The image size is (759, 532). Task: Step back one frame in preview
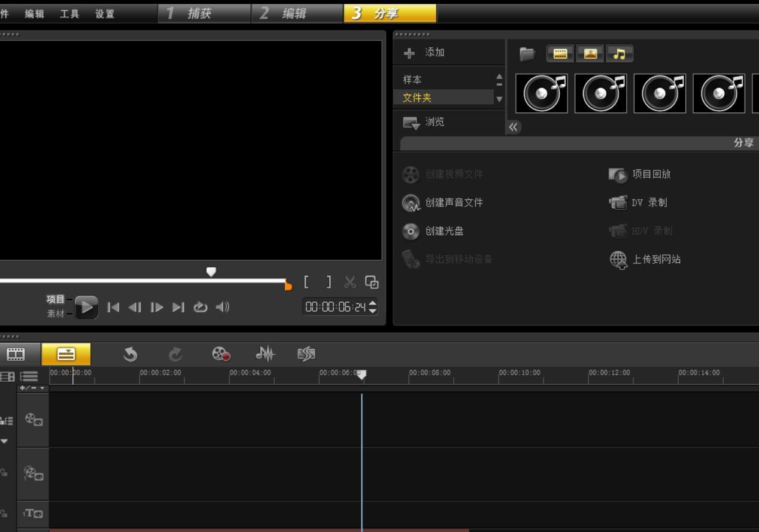135,308
